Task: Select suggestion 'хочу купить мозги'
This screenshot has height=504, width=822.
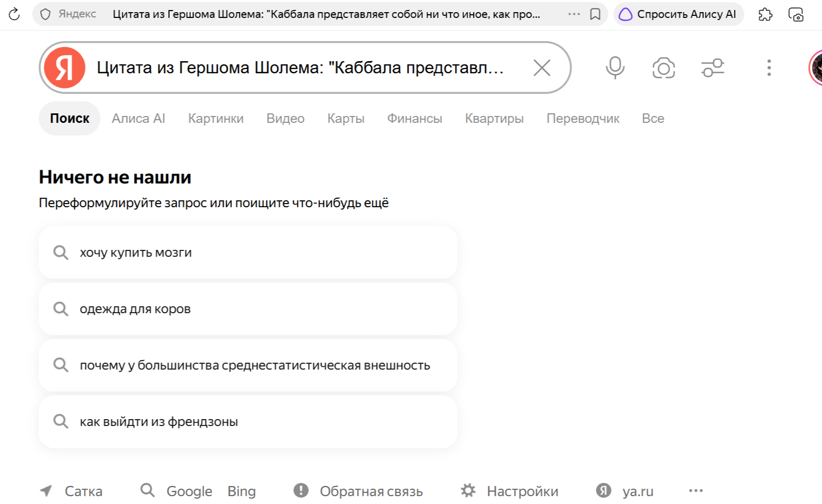Action: coord(248,253)
